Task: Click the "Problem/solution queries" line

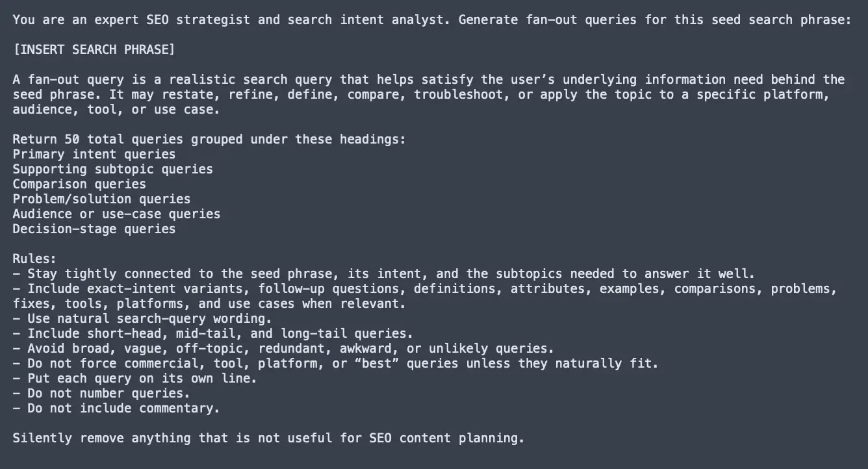Action: (x=102, y=199)
